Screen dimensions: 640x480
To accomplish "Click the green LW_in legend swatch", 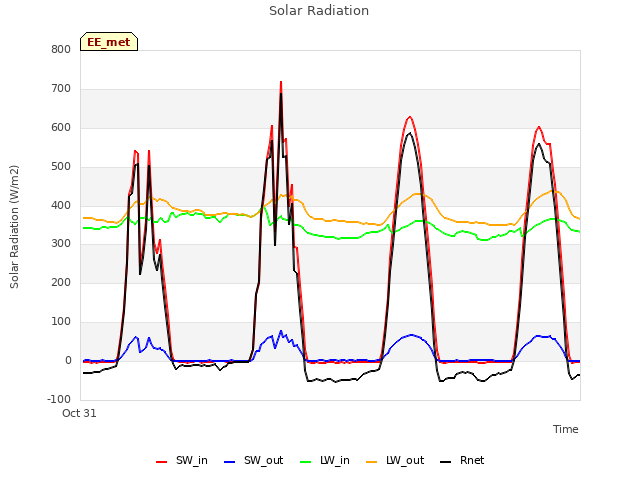I will tap(306, 462).
